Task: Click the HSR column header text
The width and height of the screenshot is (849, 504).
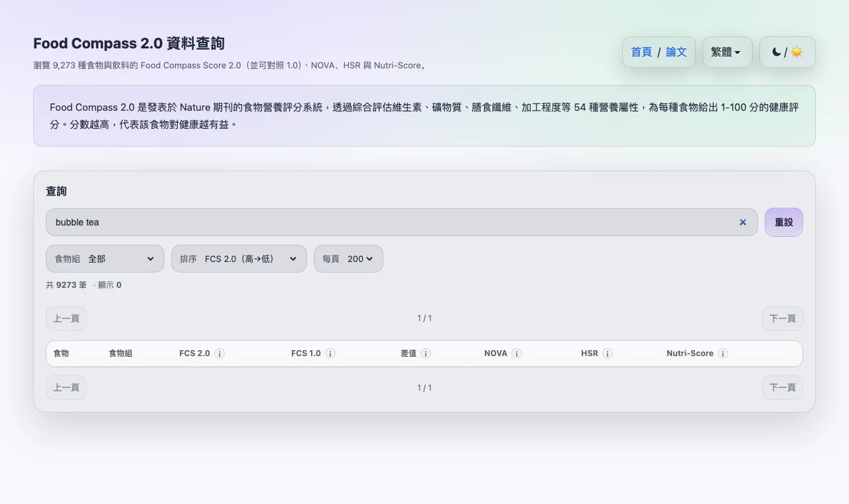Action: [x=590, y=353]
